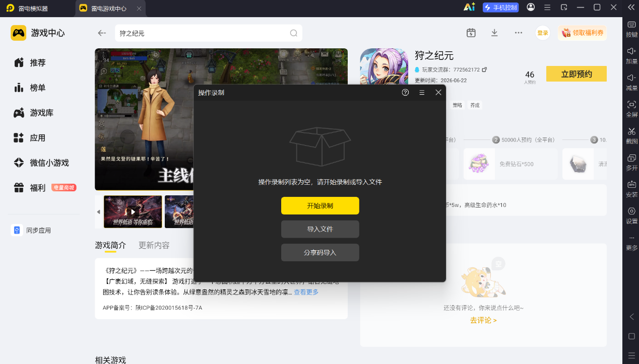
Task: Open 手机控制 phone control button
Action: (500, 8)
